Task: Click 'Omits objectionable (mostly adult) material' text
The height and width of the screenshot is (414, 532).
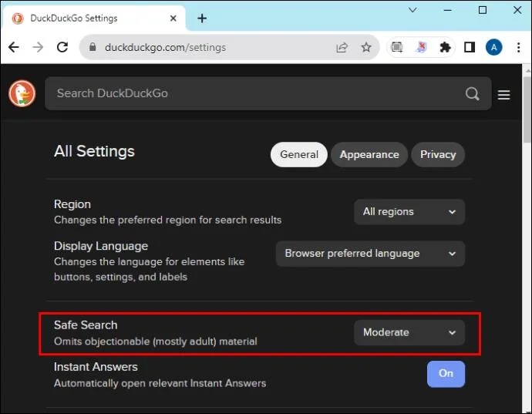Action: tap(156, 341)
